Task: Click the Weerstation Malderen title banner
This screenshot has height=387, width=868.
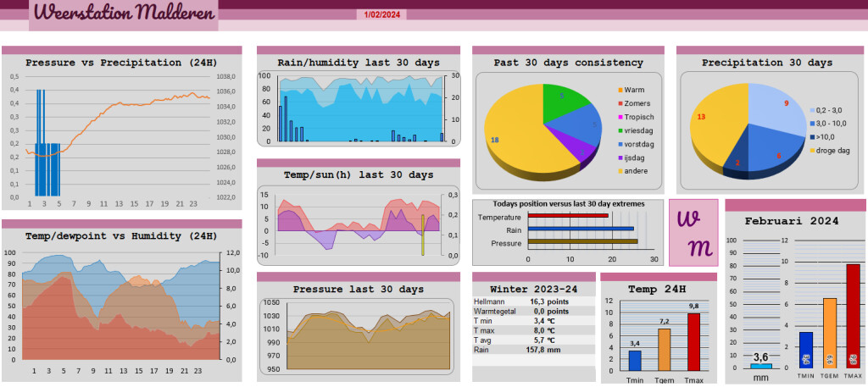Action: click(x=124, y=15)
